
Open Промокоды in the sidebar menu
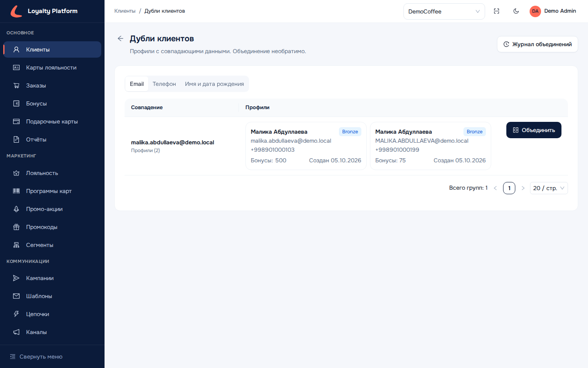[x=52, y=227]
